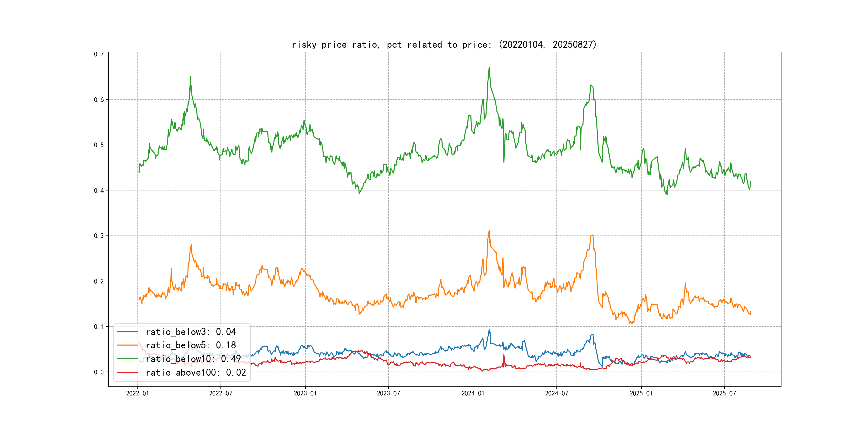Select the 'ratio_below3: 0.04' legend label
868x434 pixels.
[191, 332]
